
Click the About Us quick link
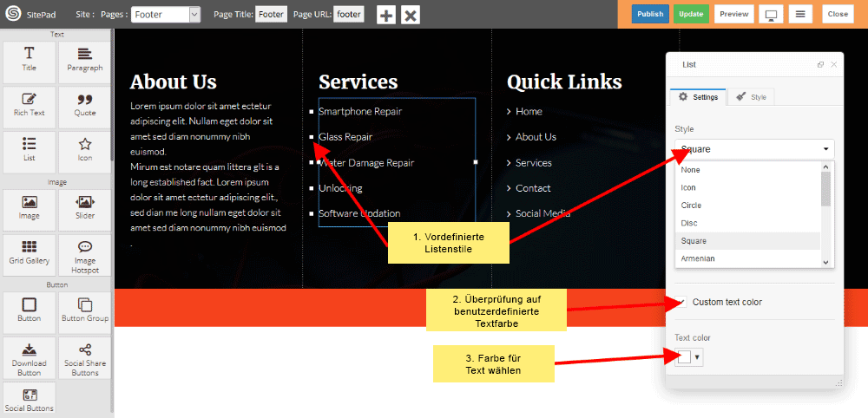(x=536, y=136)
